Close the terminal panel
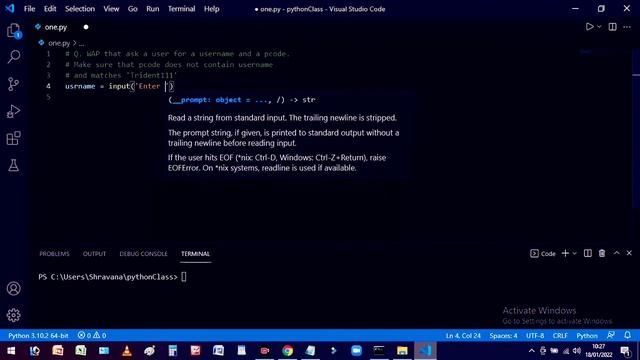 629,253
